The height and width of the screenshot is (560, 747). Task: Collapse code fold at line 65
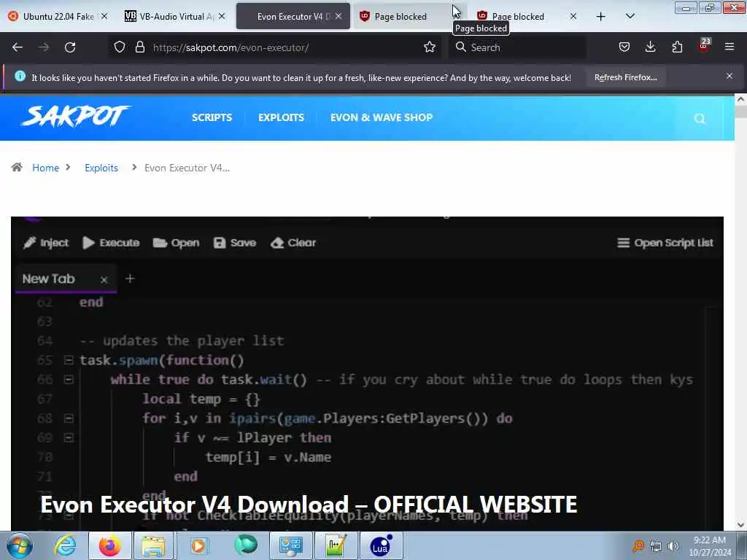[69, 360]
